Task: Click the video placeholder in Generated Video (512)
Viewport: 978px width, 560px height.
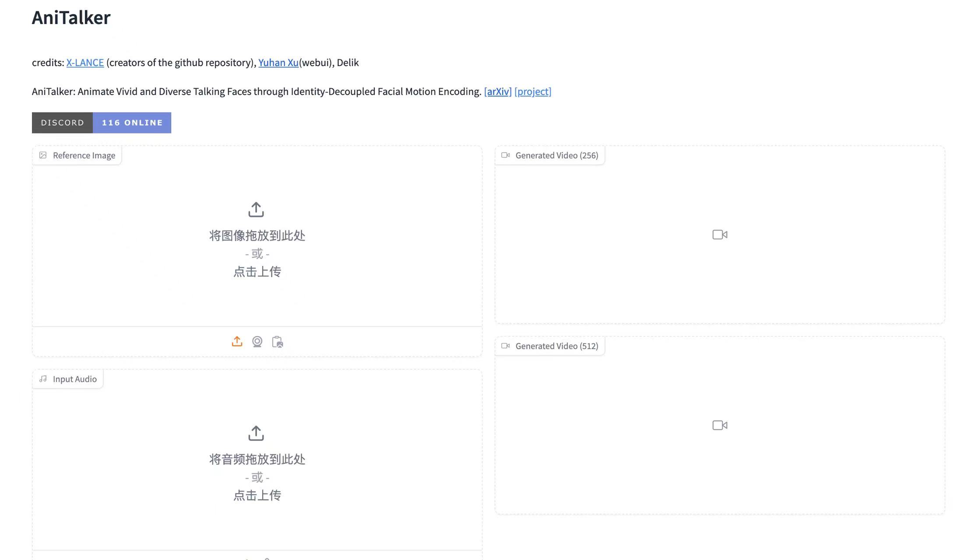Action: [720, 425]
